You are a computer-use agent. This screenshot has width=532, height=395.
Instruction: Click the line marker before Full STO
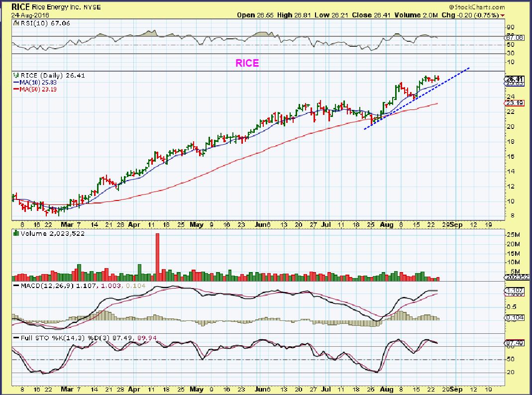click(x=16, y=338)
